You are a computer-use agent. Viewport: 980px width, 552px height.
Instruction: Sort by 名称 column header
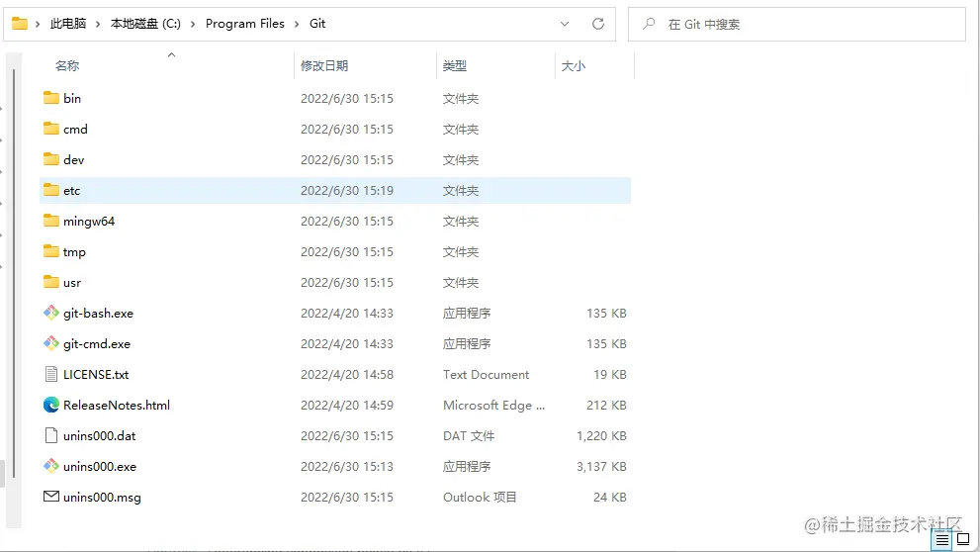point(67,65)
